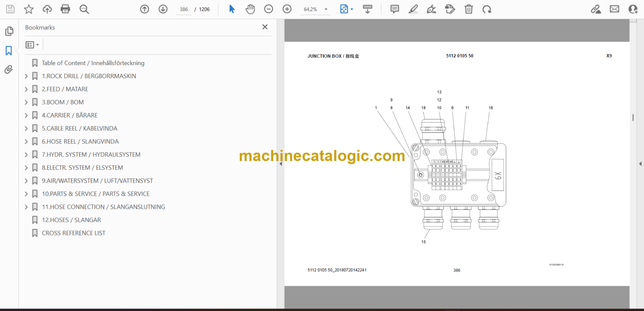Viewport: 644px width, 311px height.
Task: Show the Attachments paperclip panel
Action: pyautogui.click(x=9, y=70)
